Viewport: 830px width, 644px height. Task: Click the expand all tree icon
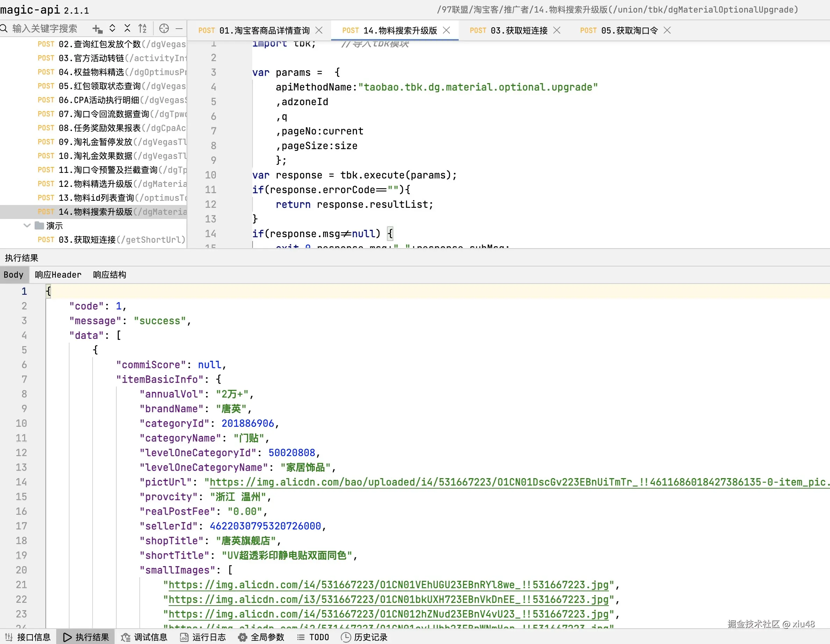coord(112,29)
